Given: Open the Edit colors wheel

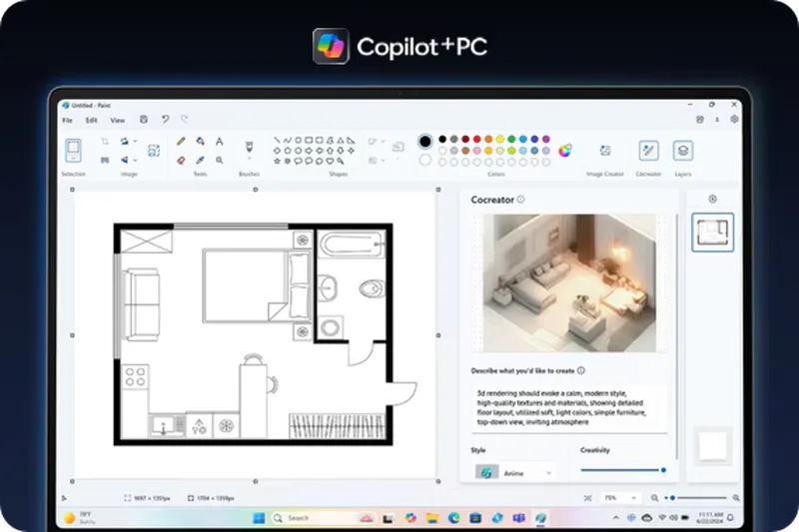Looking at the screenshot, I should 565,151.
